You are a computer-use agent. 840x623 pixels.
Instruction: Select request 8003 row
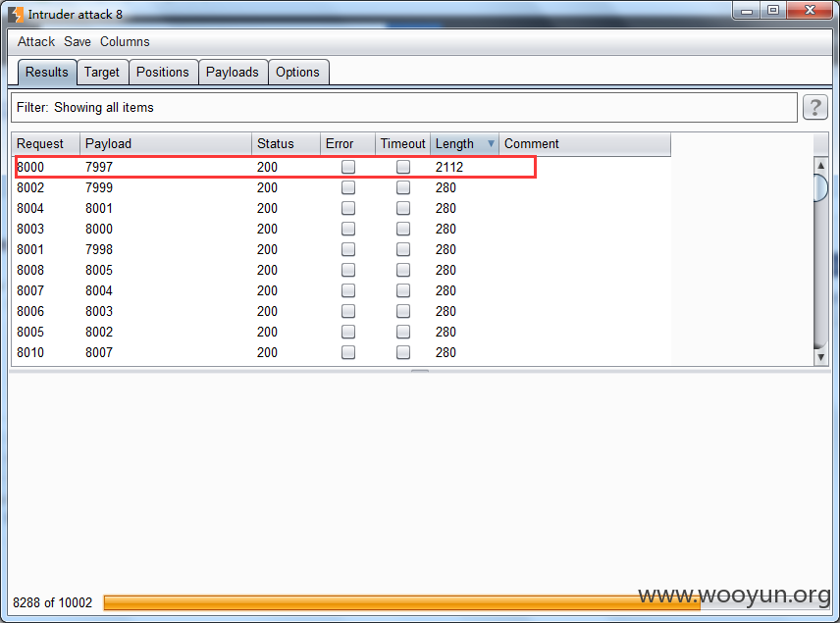pyautogui.click(x=341, y=229)
